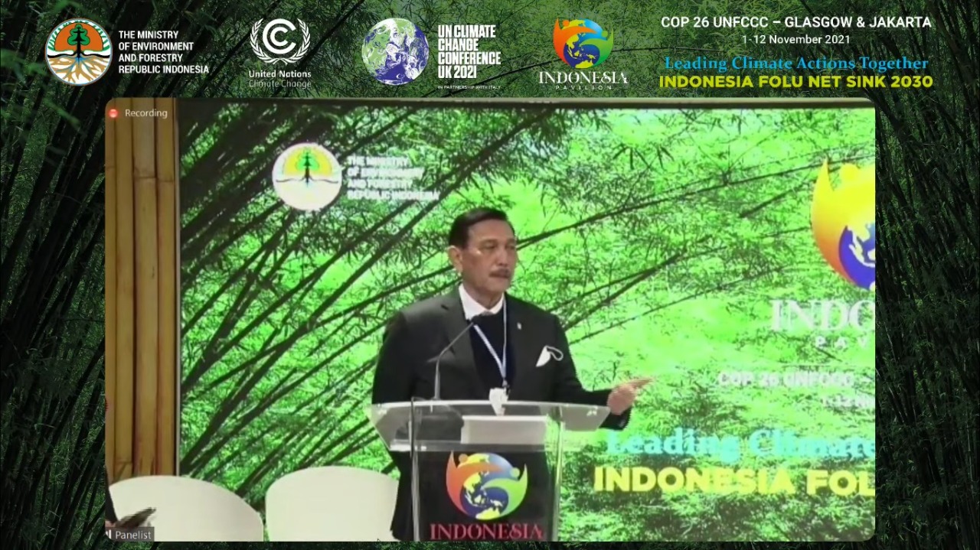Click the Ministry of Environment and Forestry text

point(163,52)
